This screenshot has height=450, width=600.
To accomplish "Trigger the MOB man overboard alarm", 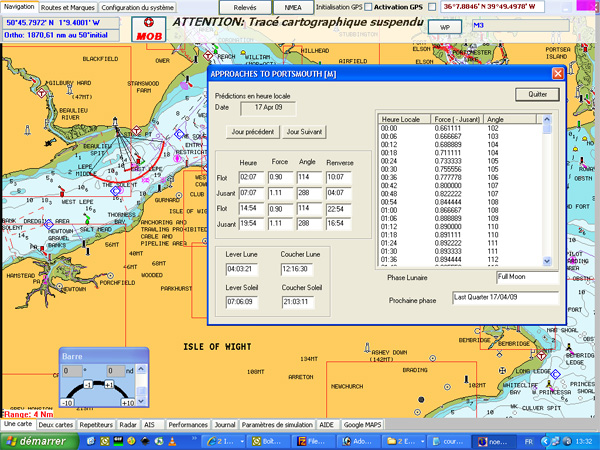I will [x=149, y=29].
